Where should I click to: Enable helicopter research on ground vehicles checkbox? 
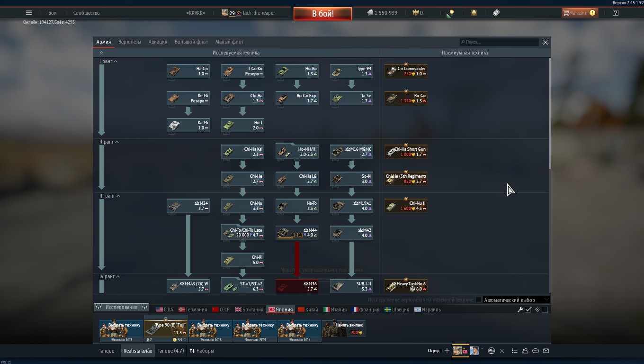click(478, 300)
